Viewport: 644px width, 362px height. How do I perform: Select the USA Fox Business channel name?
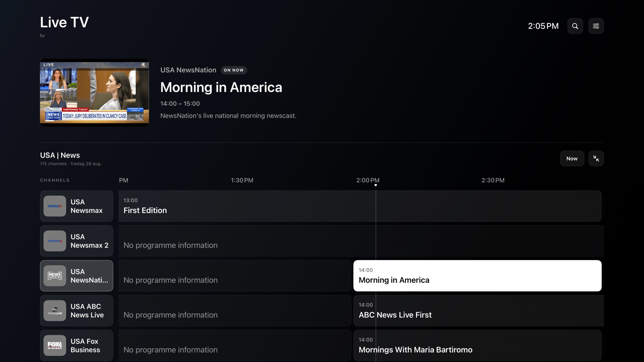85,346
